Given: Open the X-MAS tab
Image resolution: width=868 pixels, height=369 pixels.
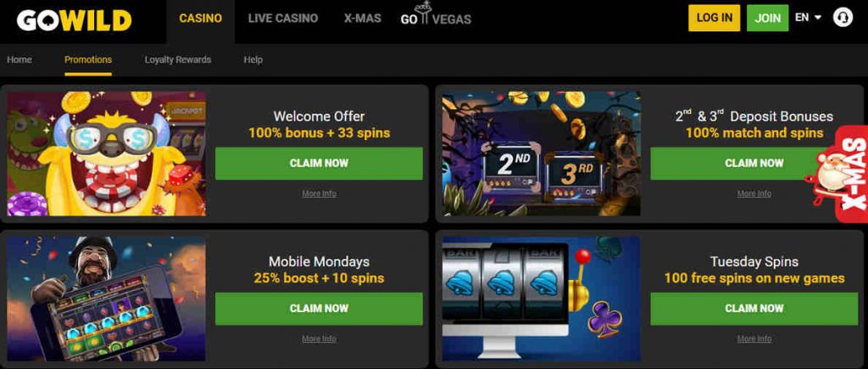Looking at the screenshot, I should coord(363,19).
